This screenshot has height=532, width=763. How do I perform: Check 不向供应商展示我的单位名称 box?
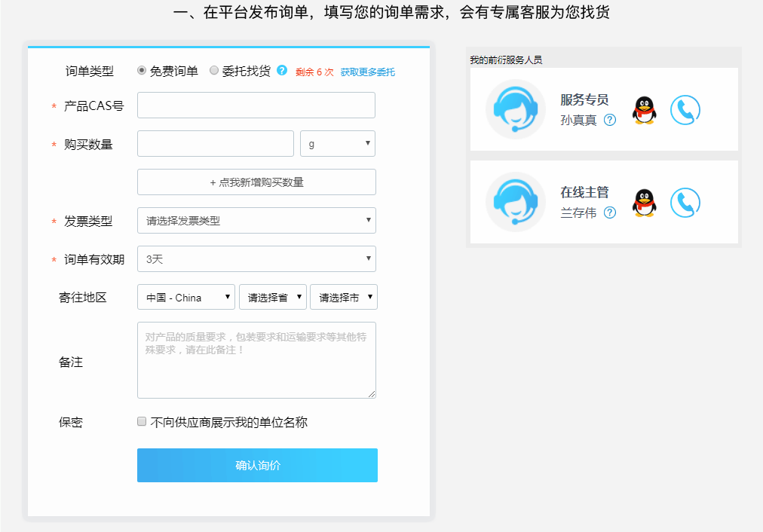point(142,421)
